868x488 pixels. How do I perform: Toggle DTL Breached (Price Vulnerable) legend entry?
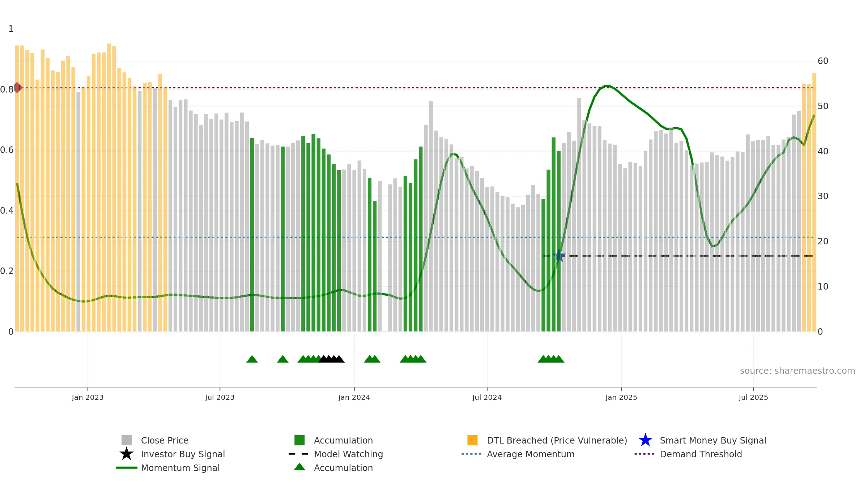547,440
